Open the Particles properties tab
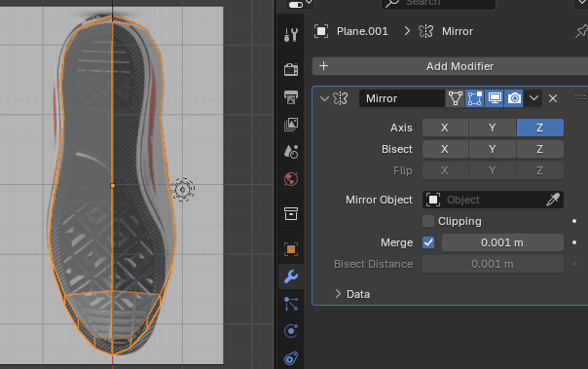The width and height of the screenshot is (588, 369). tap(291, 304)
